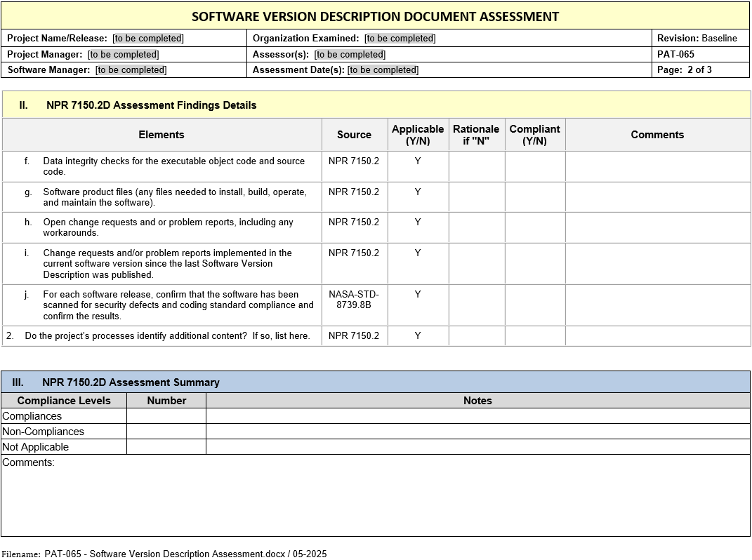Click the Assessment Date(s) placeholder field
Screen dimensions: 752x560
[383, 69]
